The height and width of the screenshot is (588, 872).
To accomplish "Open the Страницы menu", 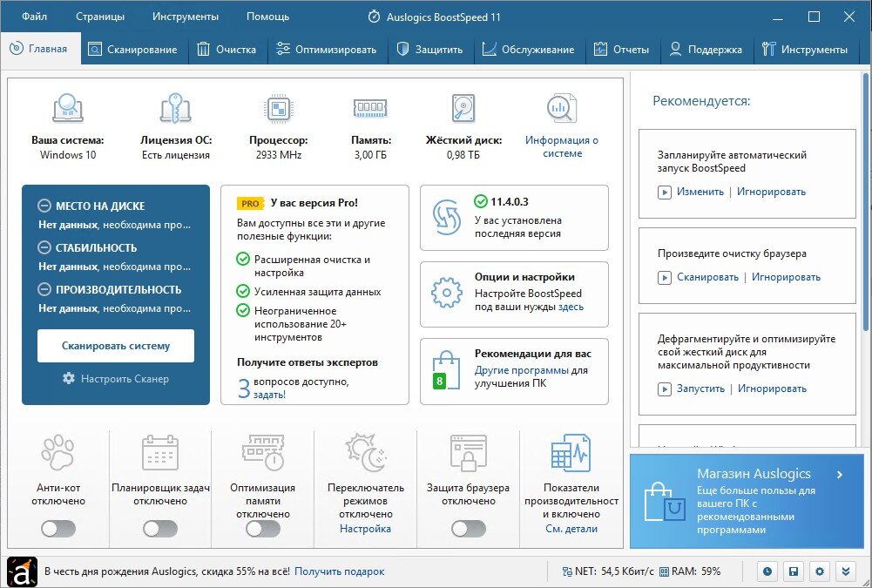I will point(100,17).
